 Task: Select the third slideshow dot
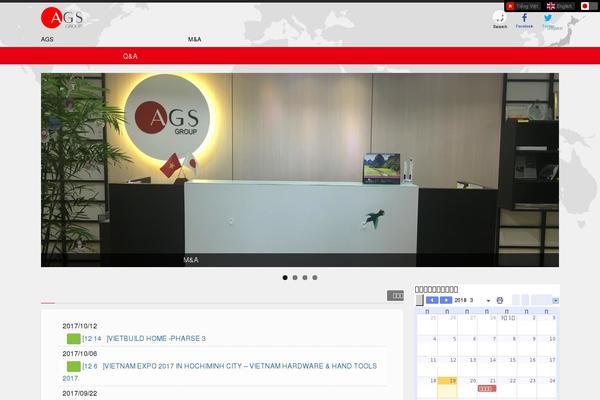pyautogui.click(x=305, y=278)
